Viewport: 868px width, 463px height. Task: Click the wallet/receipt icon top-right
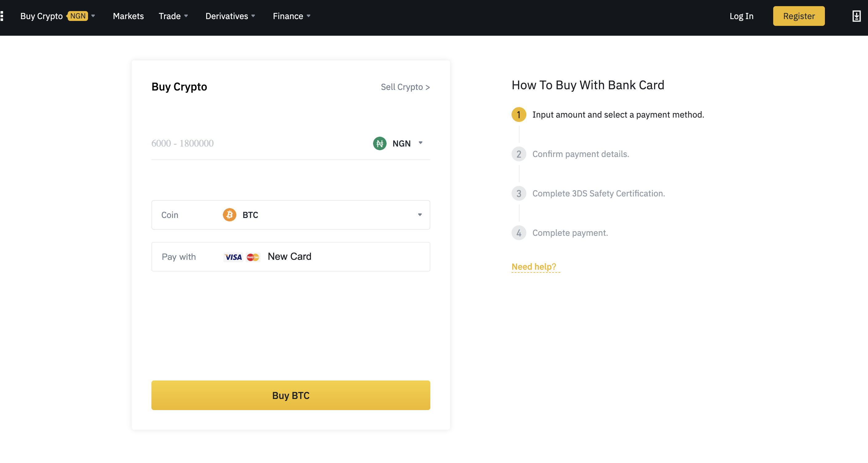[x=857, y=16]
